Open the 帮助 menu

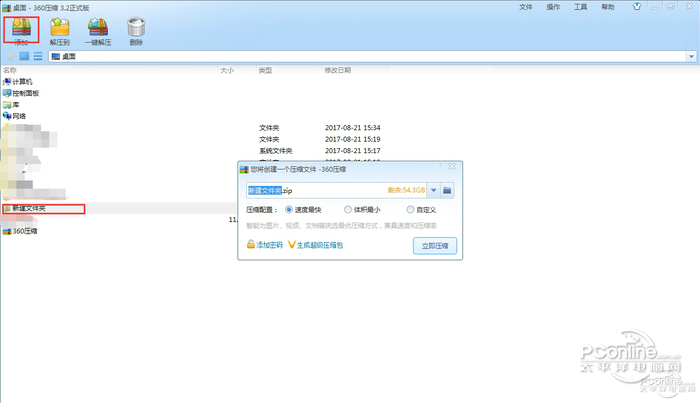point(608,7)
